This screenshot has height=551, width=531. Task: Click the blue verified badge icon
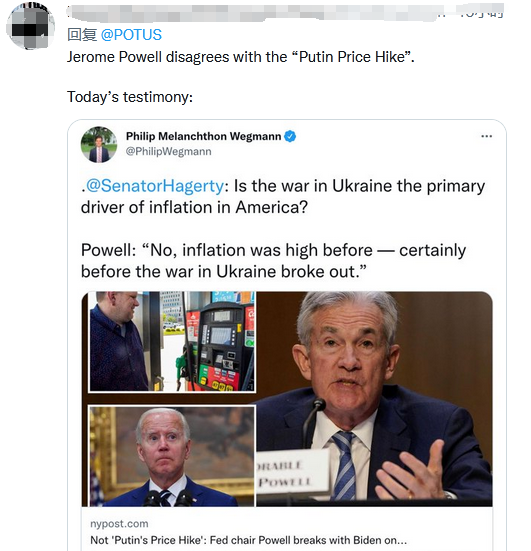[x=290, y=136]
